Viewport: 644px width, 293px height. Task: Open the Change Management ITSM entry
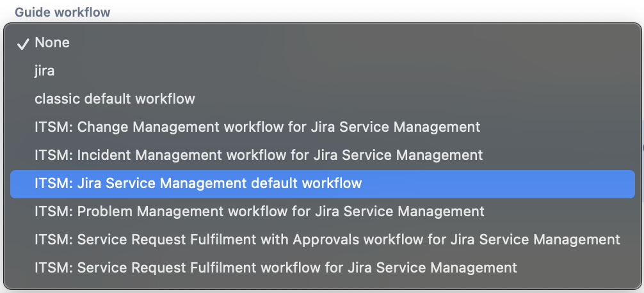coord(323,127)
